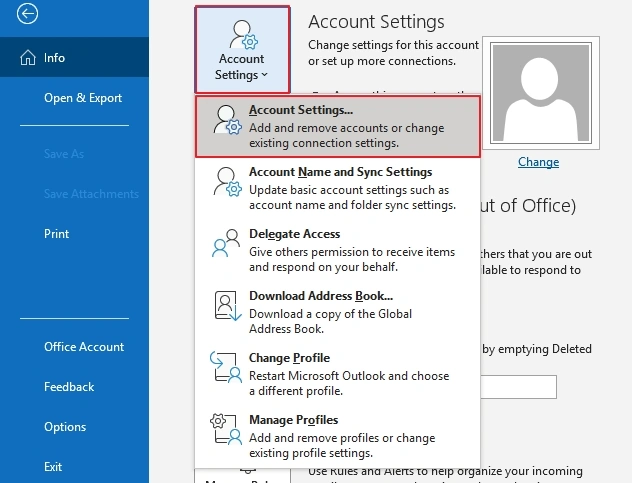Click 'Give others permission to receive items' text
The image size is (632, 483).
(x=352, y=252)
